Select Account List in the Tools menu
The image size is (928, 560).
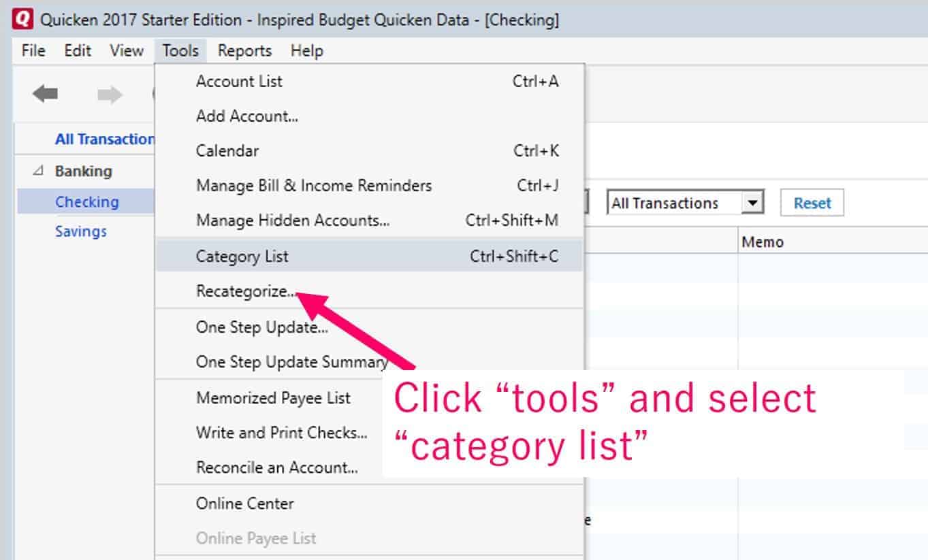(x=238, y=81)
